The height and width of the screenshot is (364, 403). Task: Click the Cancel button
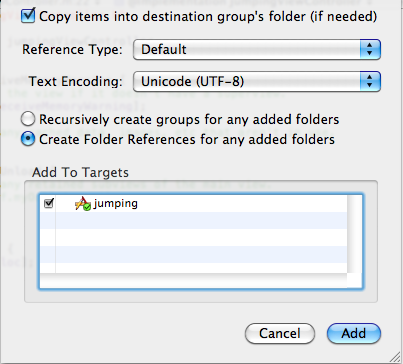280,333
